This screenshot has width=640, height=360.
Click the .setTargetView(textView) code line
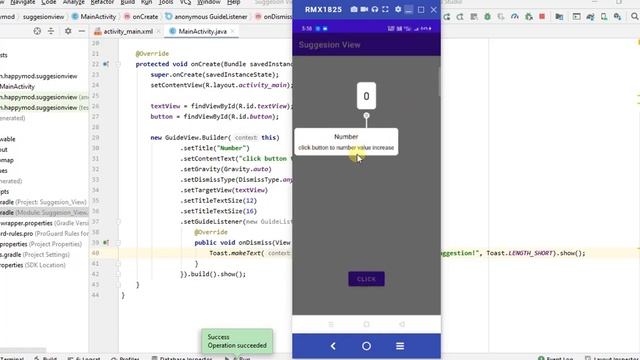click(224, 190)
